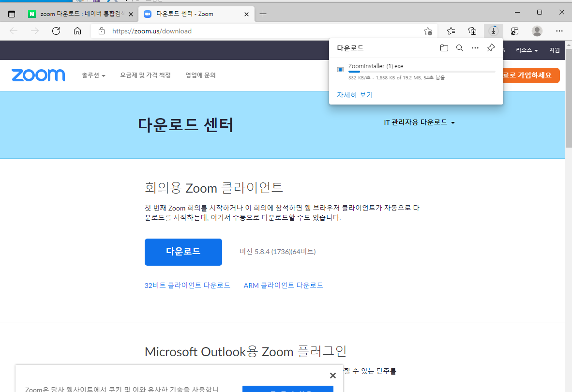Open 요금제 및 가격 책정 menu item
Viewport: 572px width, 392px height.
click(146, 75)
